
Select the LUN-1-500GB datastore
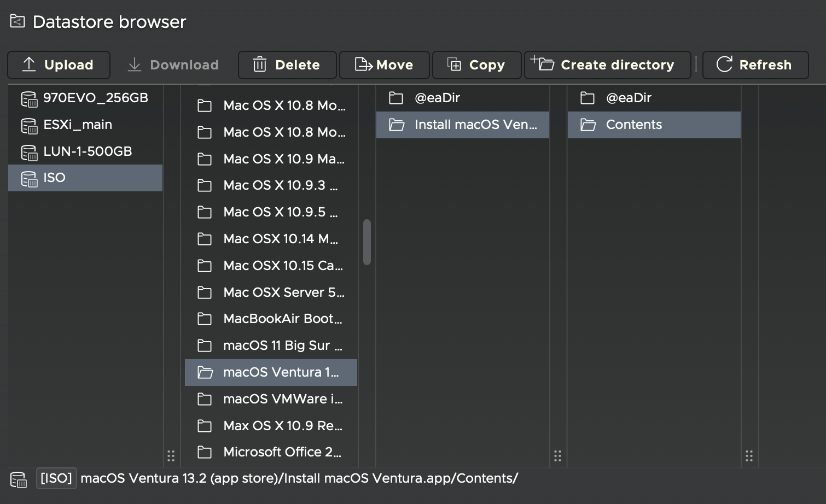pos(85,151)
